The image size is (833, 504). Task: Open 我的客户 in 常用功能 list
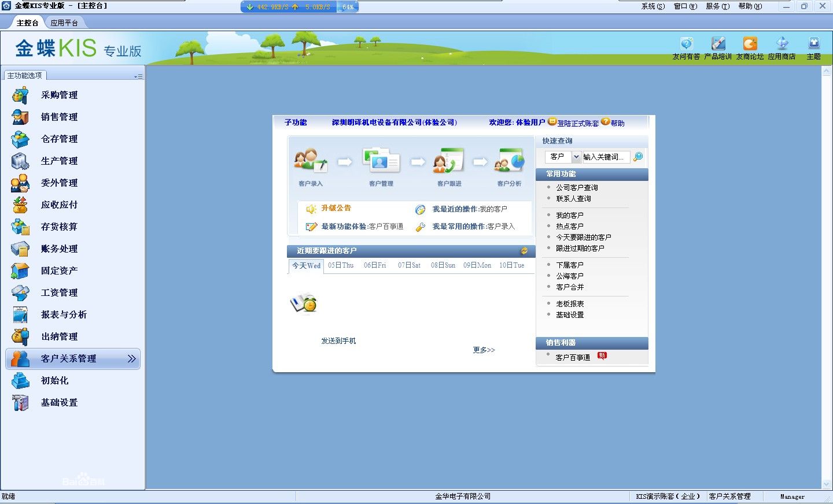click(569, 216)
